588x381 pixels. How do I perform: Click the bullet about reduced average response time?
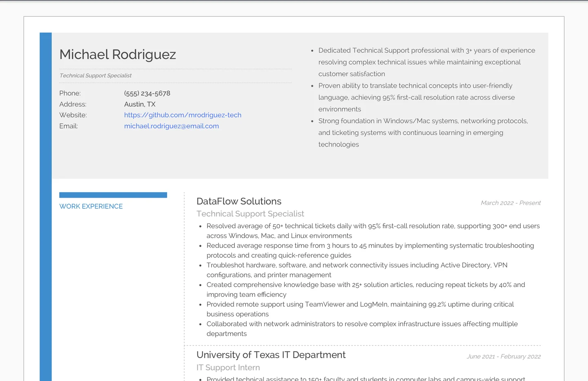click(370, 250)
